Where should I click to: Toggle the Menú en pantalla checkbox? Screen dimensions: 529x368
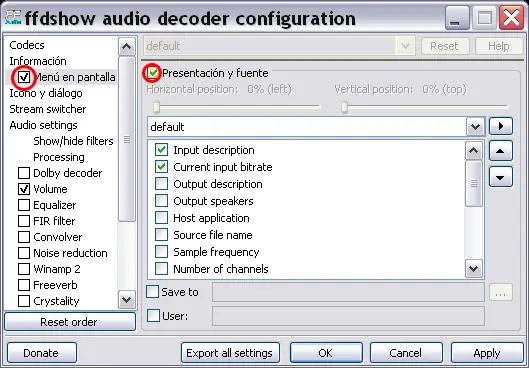click(24, 77)
